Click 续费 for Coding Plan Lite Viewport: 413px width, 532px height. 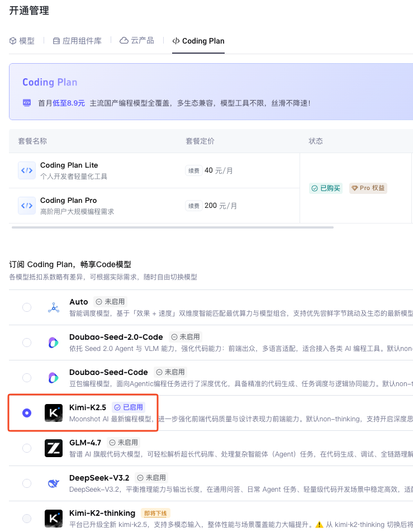(193, 170)
